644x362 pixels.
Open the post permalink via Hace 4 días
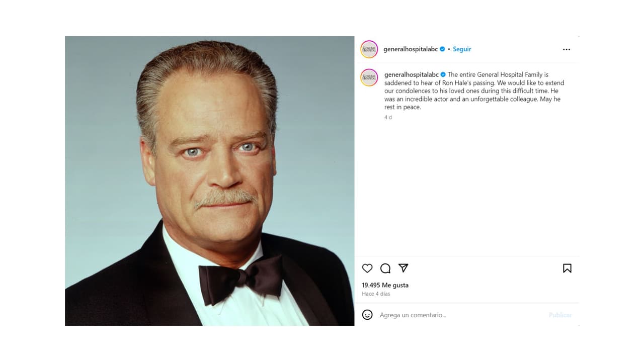click(376, 294)
